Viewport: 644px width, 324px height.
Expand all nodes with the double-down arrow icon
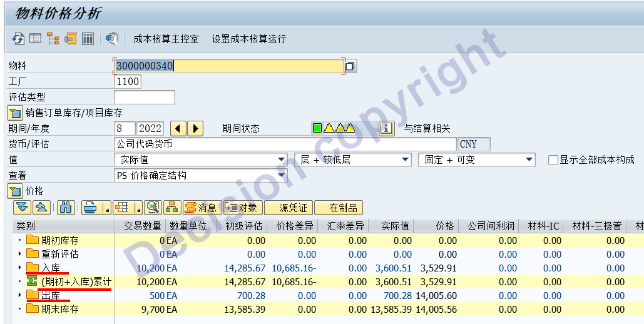(x=22, y=208)
